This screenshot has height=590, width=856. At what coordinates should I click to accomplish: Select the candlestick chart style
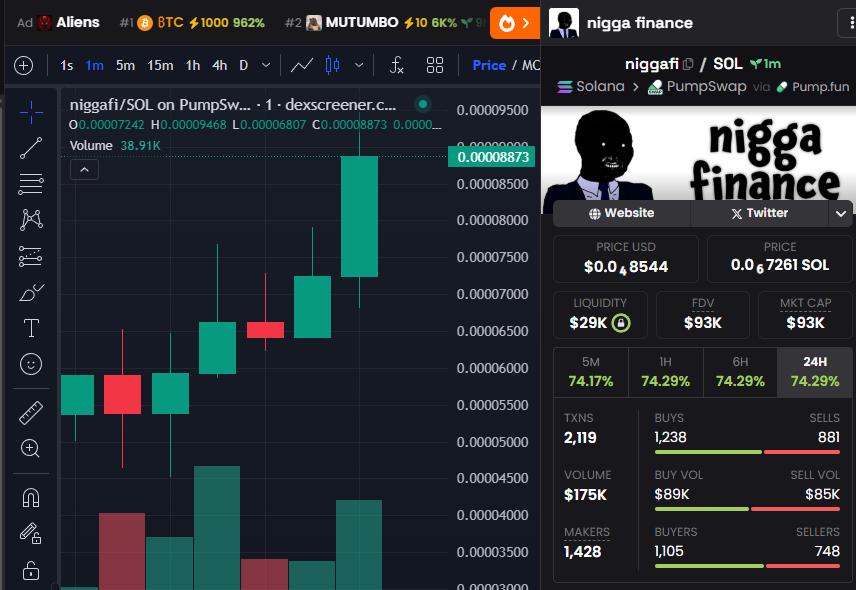point(332,65)
